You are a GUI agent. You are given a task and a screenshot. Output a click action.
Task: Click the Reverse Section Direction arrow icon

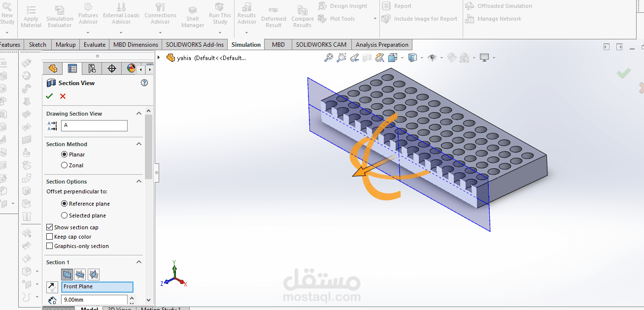52,287
